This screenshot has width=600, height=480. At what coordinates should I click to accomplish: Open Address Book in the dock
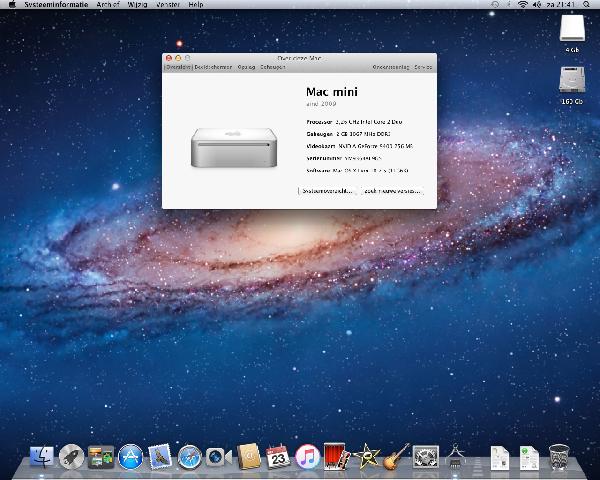(249, 457)
